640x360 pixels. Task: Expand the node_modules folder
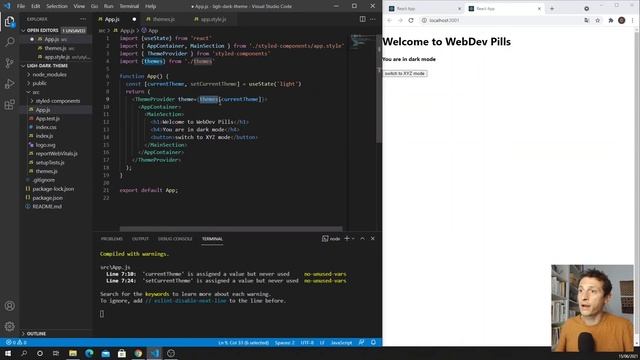[x=49, y=75]
